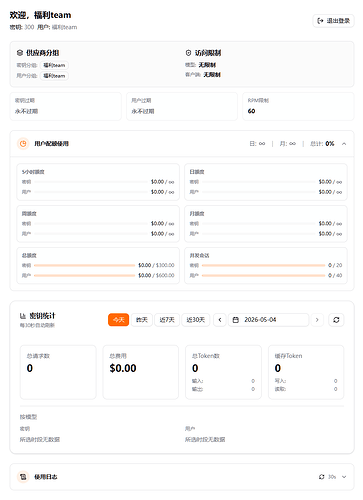363x500 pixels.
Task: Select the 今天 tab
Action: point(118,320)
